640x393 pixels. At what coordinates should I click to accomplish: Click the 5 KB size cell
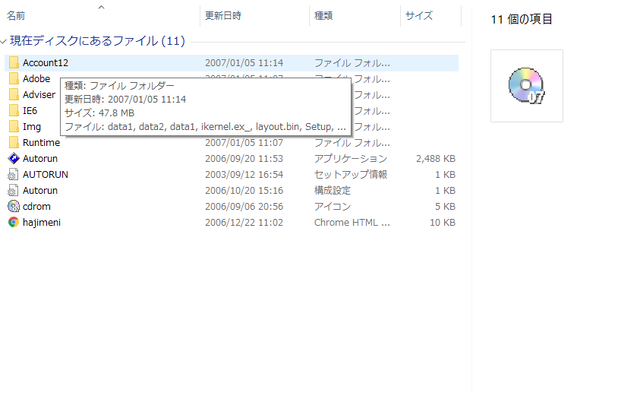(445, 206)
